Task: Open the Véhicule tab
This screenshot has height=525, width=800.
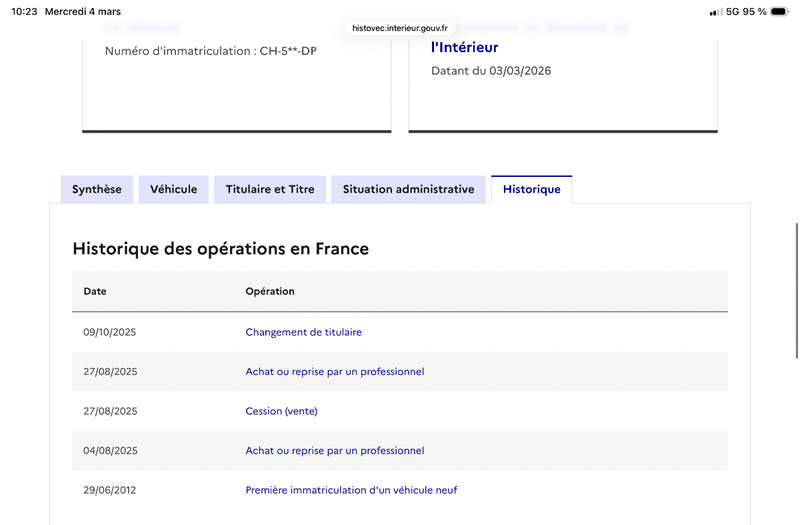Action: pos(174,189)
